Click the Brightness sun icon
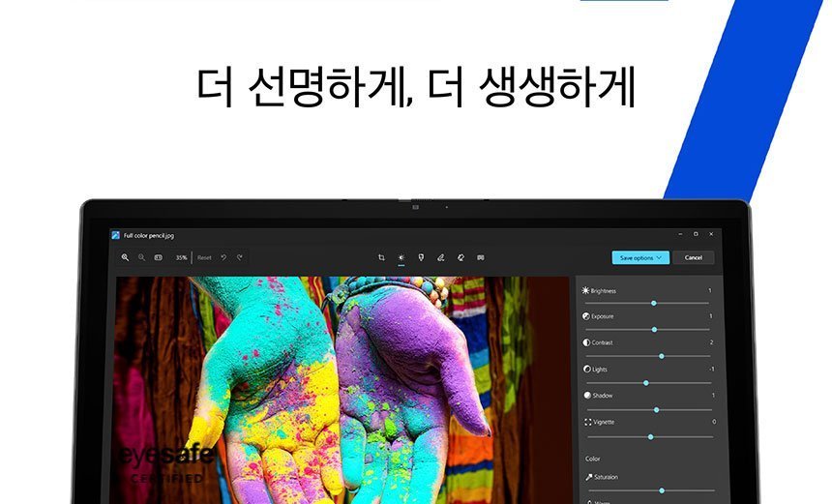Image resolution: width=832 pixels, height=504 pixels. pos(585,290)
